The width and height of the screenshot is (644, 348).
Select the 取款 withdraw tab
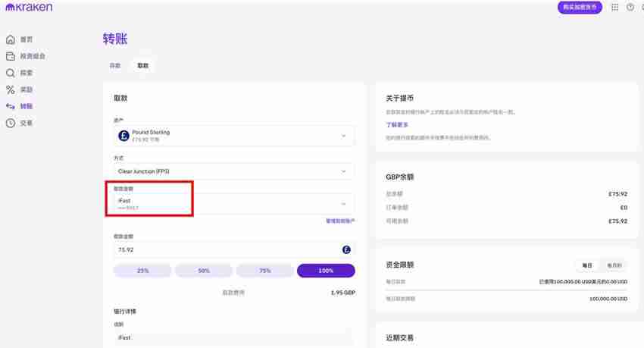point(142,66)
